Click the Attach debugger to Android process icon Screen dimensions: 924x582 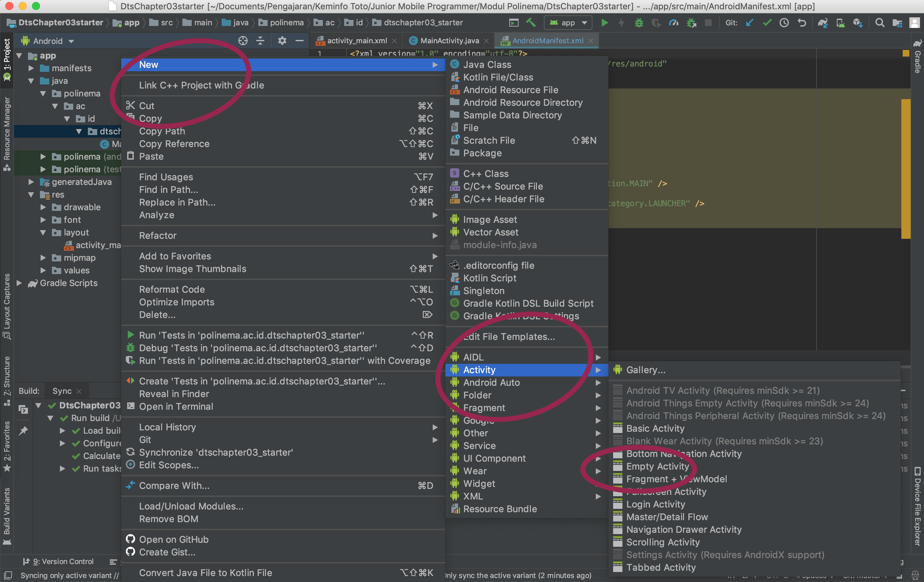(x=691, y=23)
